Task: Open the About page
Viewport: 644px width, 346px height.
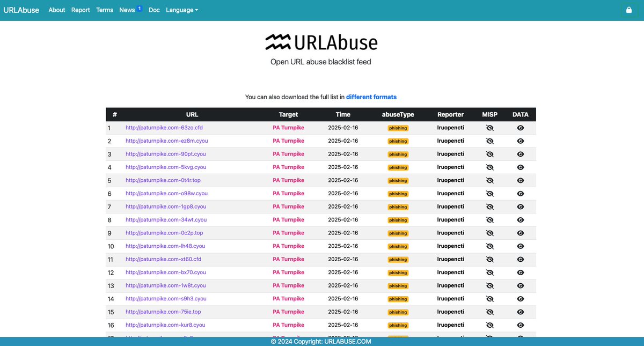Action: click(x=57, y=10)
